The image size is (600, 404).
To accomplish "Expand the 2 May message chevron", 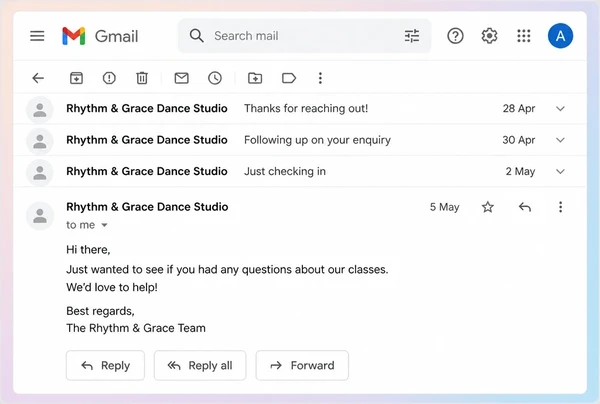I will click(x=560, y=171).
